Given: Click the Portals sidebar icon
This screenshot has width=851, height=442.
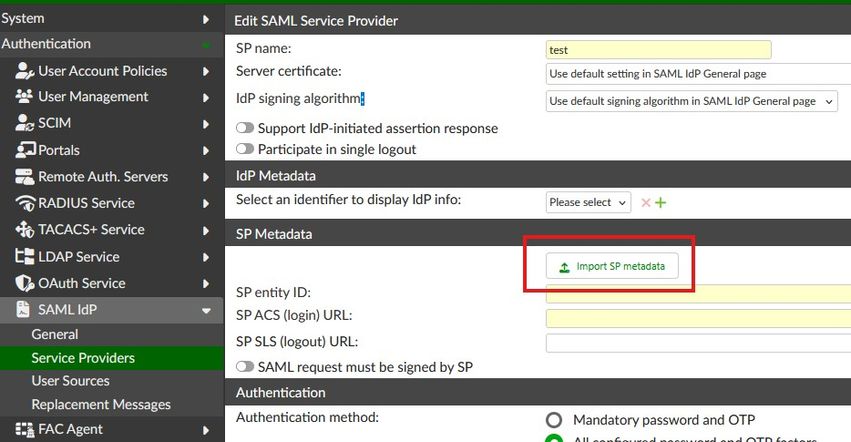Looking at the screenshot, I should pyautogui.click(x=24, y=150).
